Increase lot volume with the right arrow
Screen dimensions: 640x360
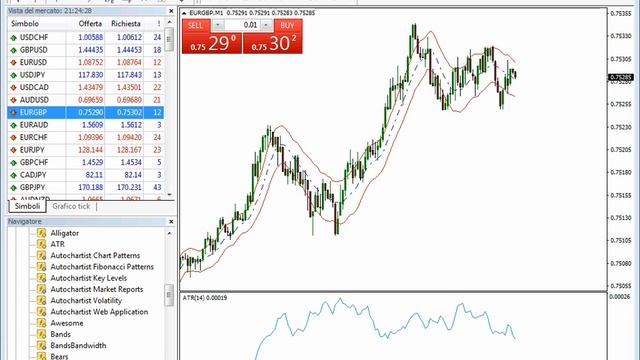(x=267, y=25)
